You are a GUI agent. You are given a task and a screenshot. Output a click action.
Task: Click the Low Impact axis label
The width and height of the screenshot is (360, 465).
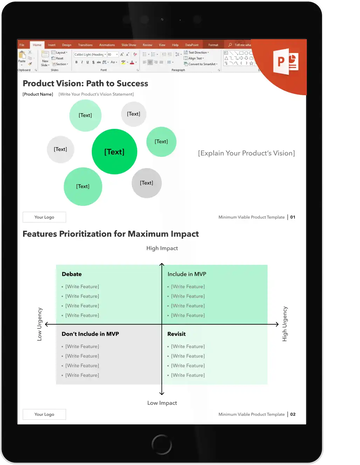coord(162,403)
